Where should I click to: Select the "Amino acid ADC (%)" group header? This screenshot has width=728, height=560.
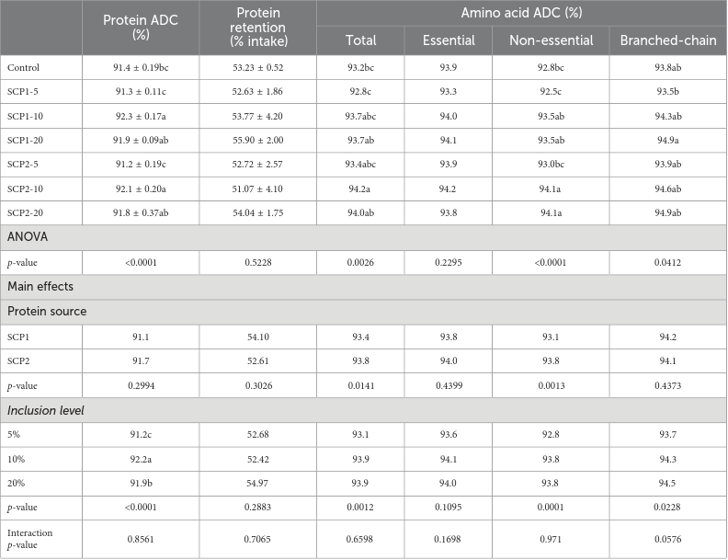pos(521,13)
